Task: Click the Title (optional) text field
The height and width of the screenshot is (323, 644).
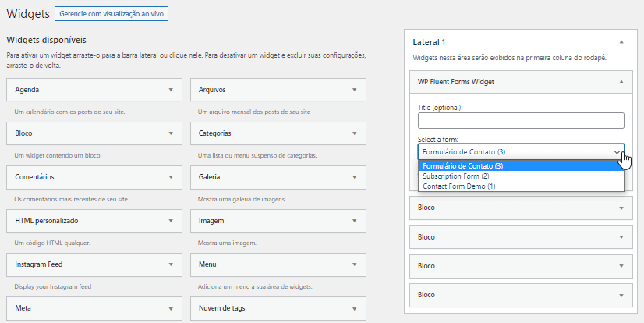Action: (521, 120)
